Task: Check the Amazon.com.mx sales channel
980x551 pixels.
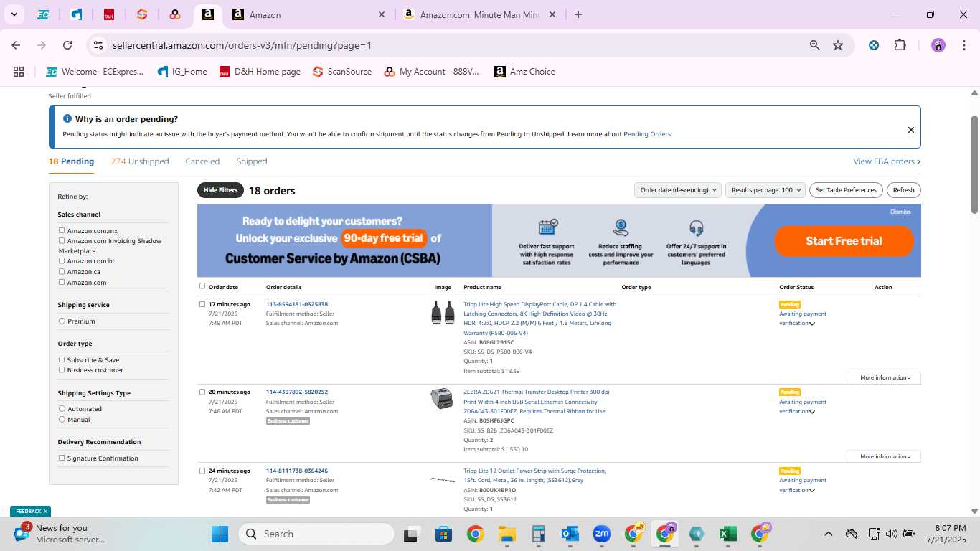Action: 62,230
